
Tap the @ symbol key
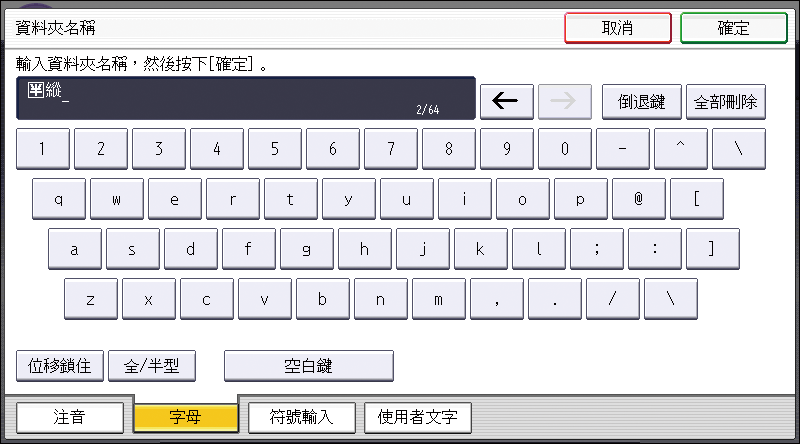point(638,199)
